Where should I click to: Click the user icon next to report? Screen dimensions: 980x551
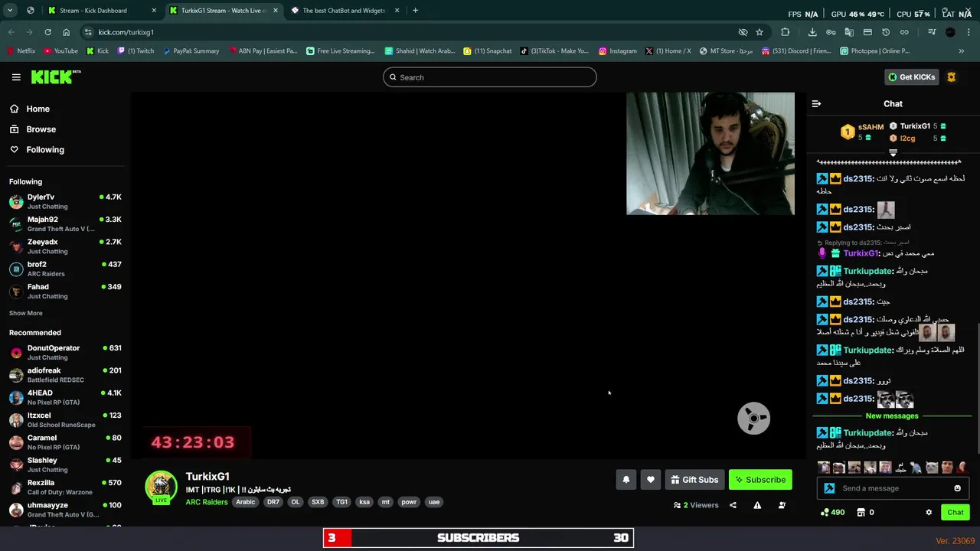point(782,505)
